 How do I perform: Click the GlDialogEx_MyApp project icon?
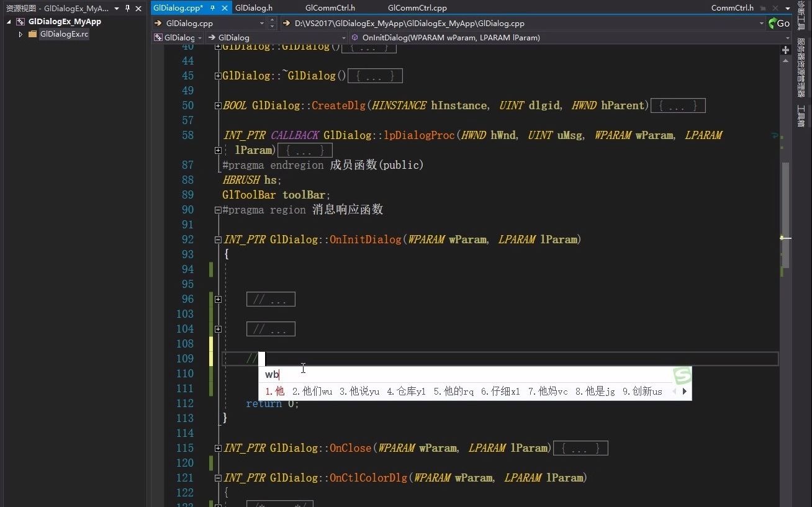coord(20,21)
